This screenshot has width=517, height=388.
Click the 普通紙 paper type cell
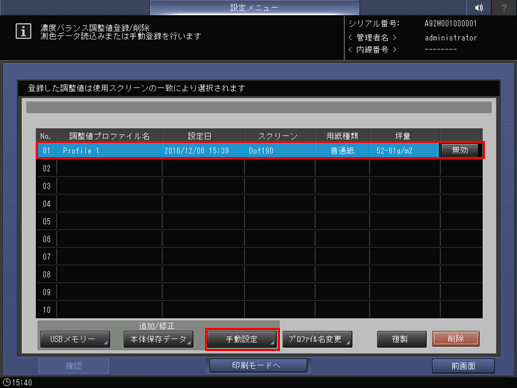342,151
